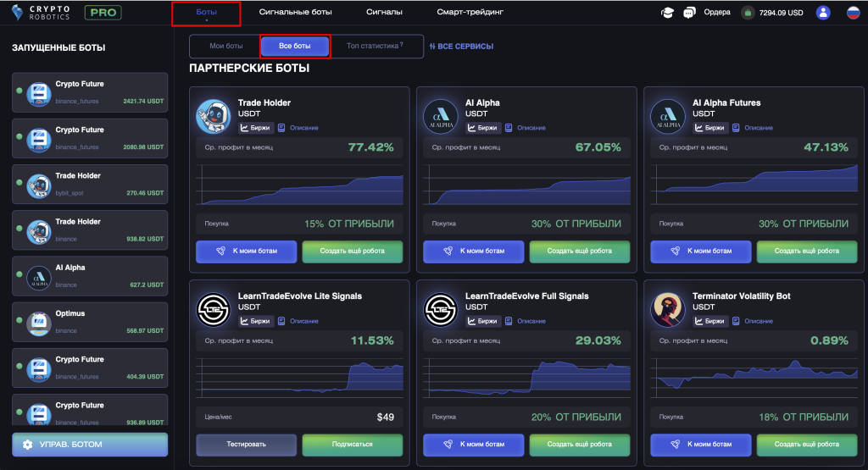Open Биржи on AI Alpha card

[x=483, y=128]
